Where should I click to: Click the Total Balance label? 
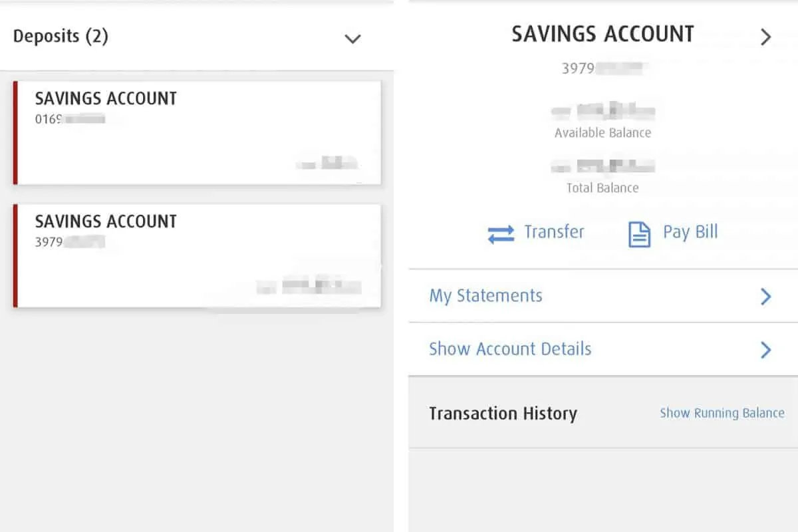(602, 188)
